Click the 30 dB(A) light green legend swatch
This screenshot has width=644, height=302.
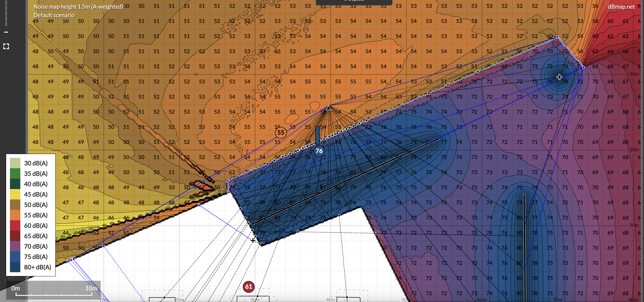pos(15,163)
